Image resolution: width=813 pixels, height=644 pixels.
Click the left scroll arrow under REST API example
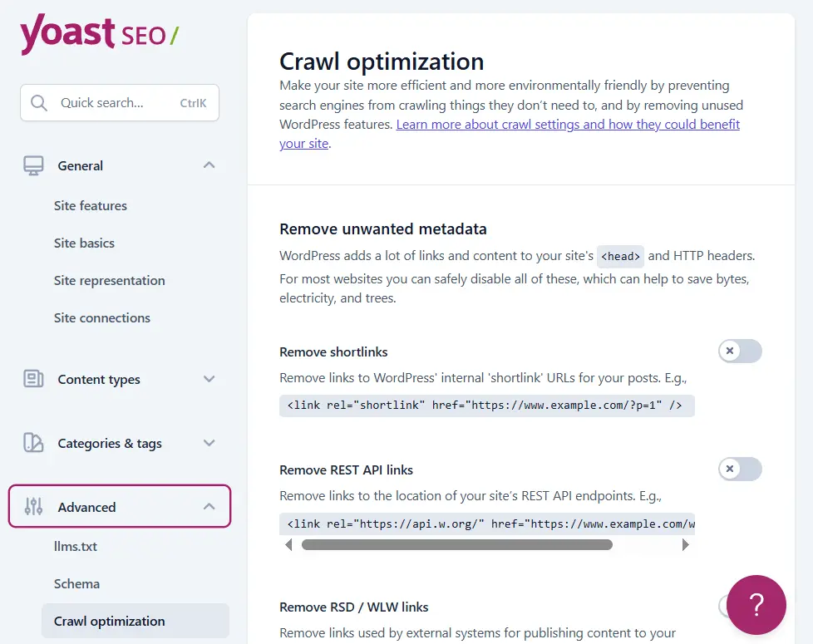pos(288,544)
